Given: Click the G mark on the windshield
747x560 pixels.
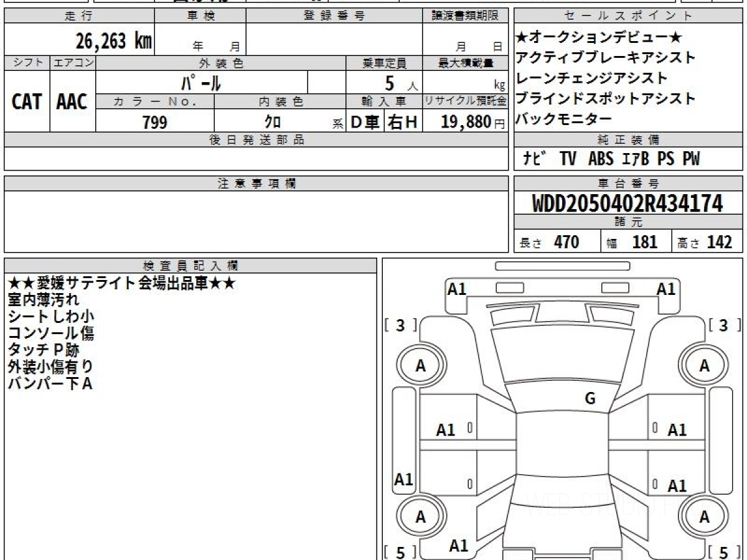Looking at the screenshot, I should tap(590, 399).
